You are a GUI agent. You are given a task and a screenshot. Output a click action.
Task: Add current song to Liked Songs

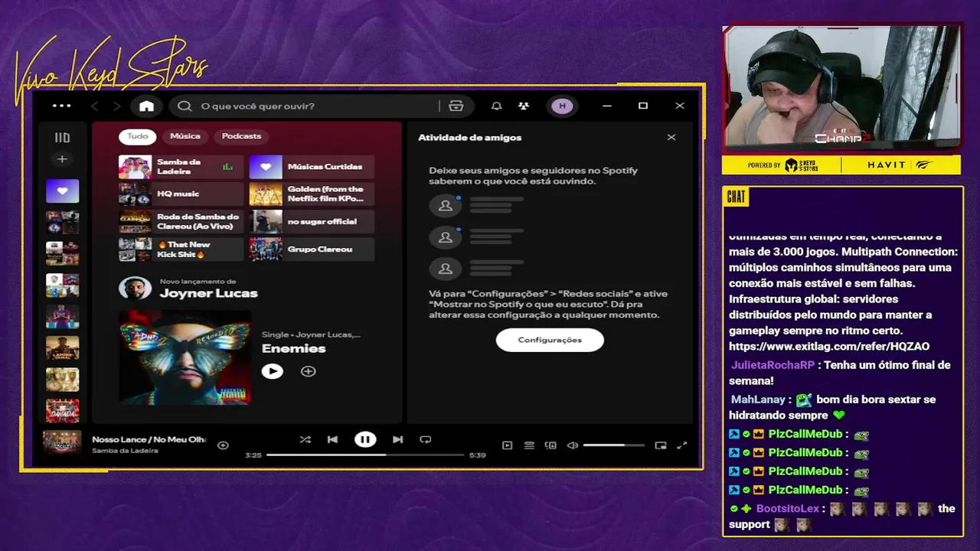pyautogui.click(x=223, y=445)
